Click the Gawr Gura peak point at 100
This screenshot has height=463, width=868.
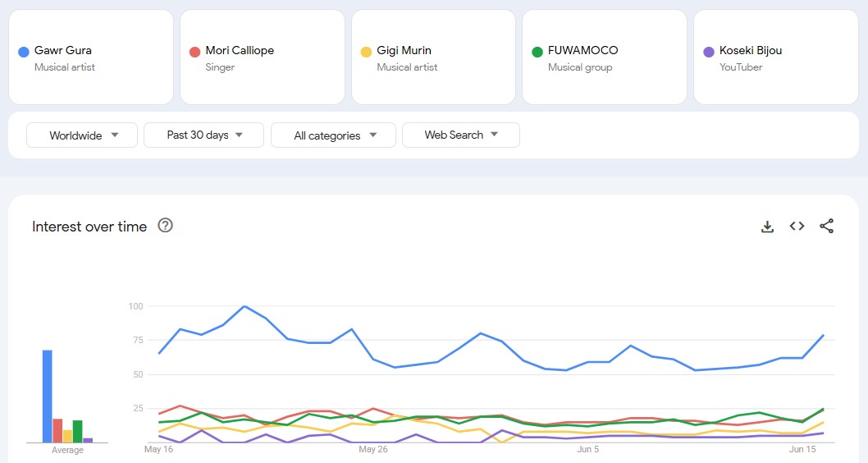[x=244, y=306]
